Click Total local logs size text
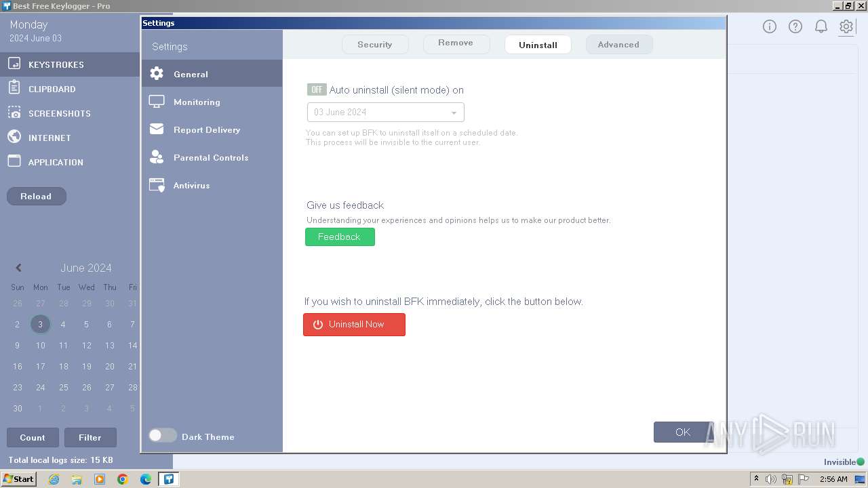Screen dimensions: 868x488 tap(60, 460)
